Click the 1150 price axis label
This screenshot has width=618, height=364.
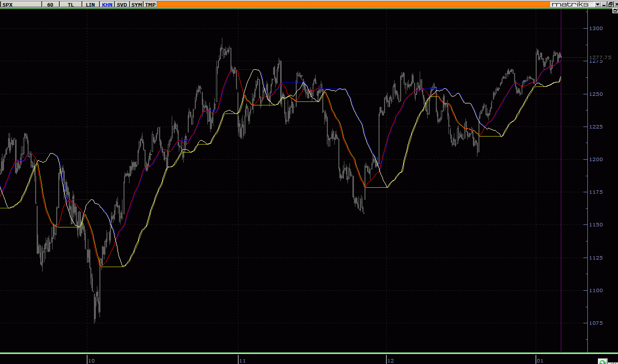tap(596, 225)
